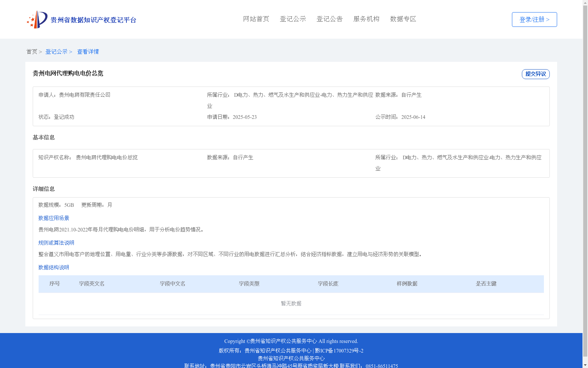Go to 网站首页 in navigation
This screenshot has height=368, width=588.
pos(256,19)
